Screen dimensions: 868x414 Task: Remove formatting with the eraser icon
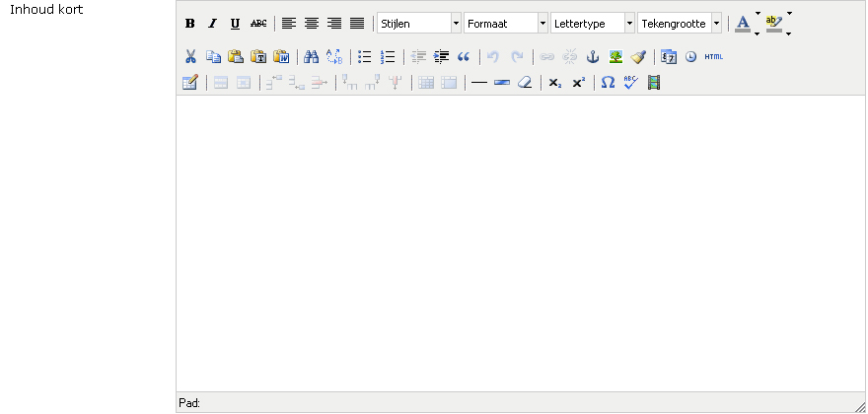point(525,83)
